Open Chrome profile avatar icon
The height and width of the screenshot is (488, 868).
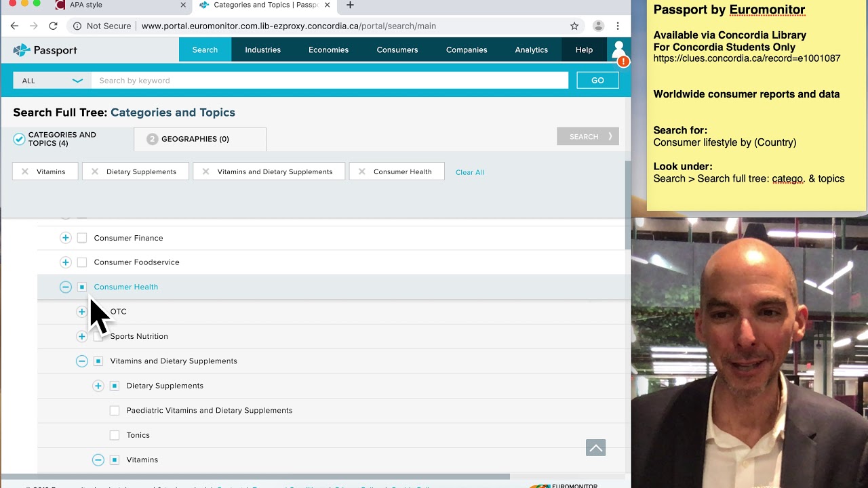coord(598,26)
